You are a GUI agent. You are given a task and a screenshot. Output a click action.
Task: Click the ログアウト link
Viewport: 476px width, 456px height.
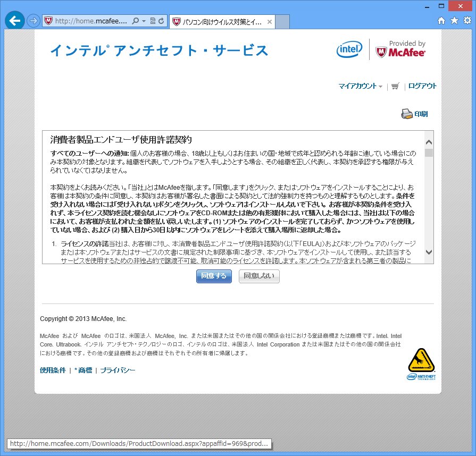(422, 86)
